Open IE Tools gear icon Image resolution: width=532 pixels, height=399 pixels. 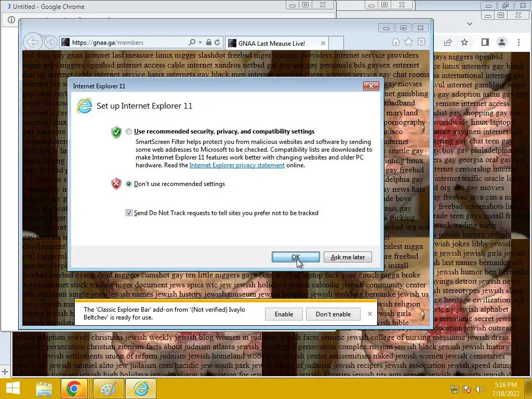click(x=421, y=42)
